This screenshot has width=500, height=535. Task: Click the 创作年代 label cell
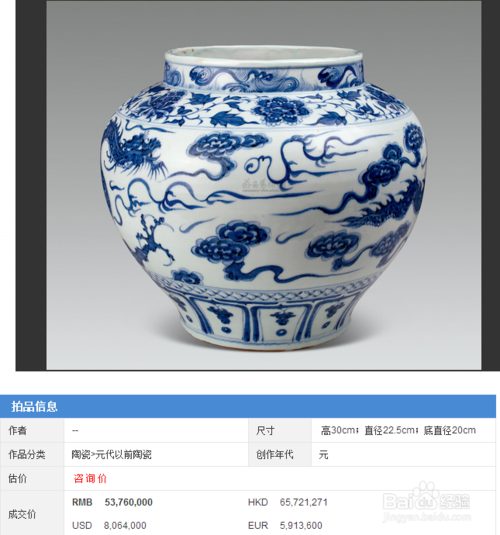tap(280, 454)
